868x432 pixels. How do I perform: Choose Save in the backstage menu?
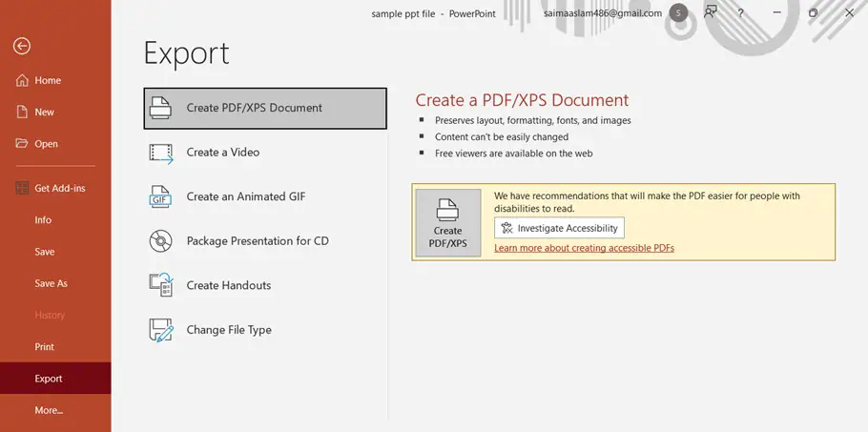pos(55,252)
